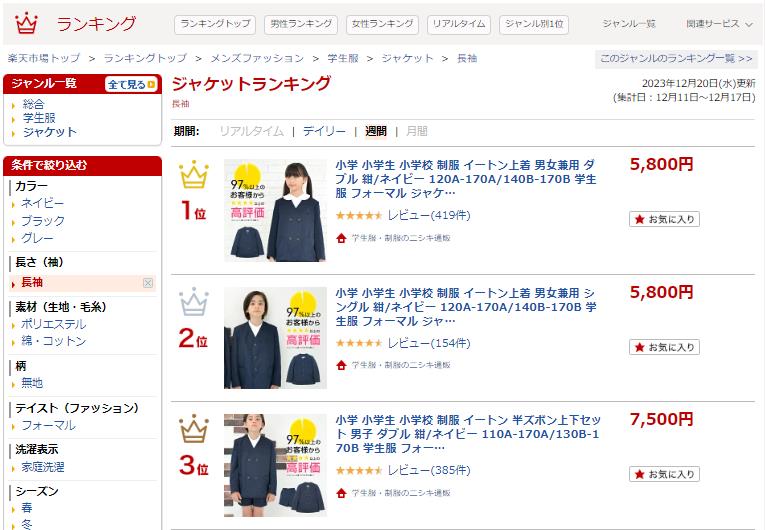Open second ranked item's レビュー(154件) link

point(429,343)
